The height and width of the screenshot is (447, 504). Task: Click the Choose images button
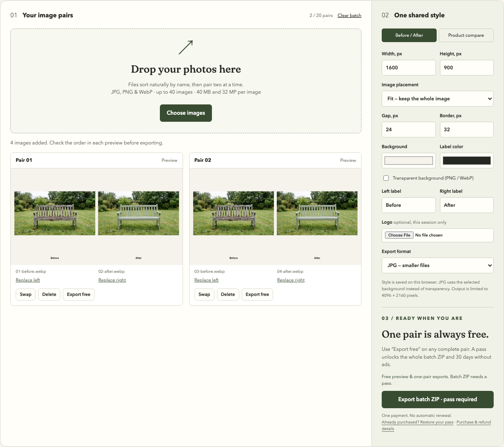tap(186, 113)
